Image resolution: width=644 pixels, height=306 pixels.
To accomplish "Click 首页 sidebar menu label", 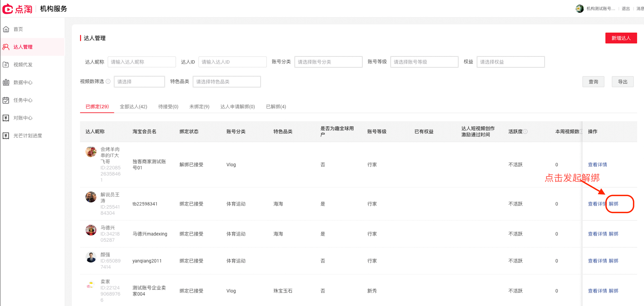I will (x=18, y=29).
